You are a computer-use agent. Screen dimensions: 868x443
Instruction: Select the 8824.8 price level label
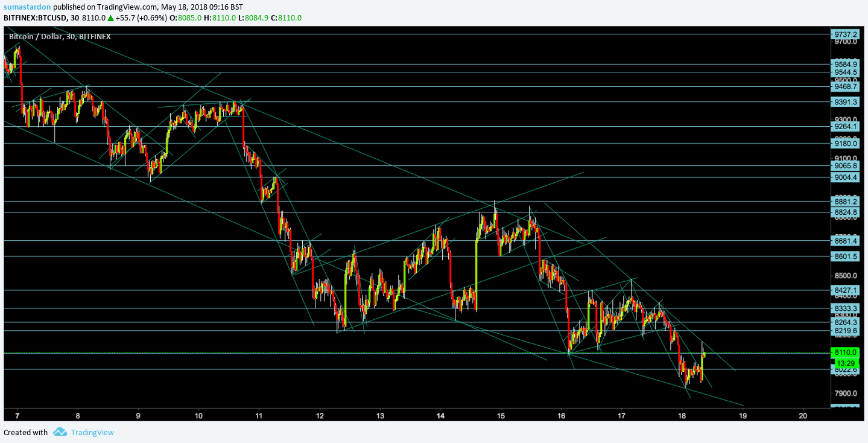pyautogui.click(x=844, y=212)
